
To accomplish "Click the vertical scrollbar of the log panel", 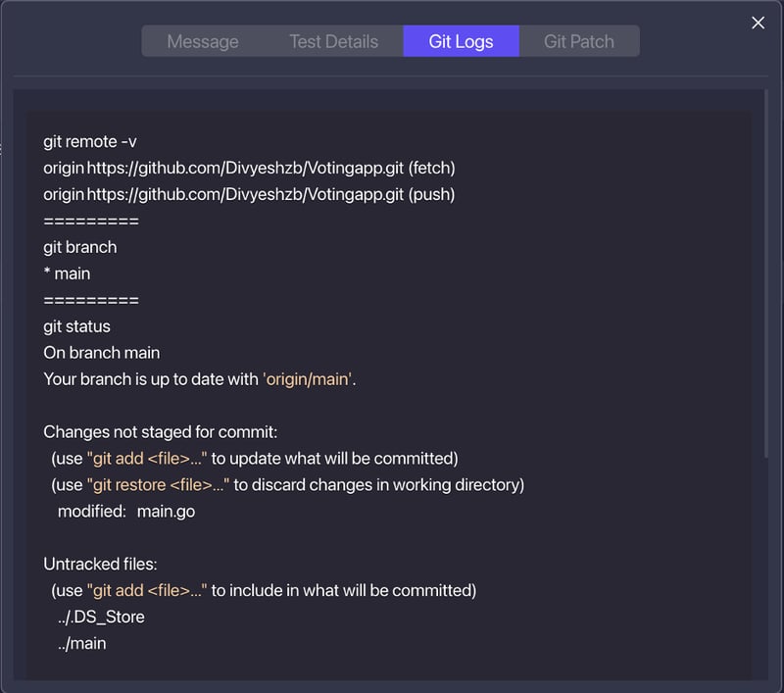I will coord(766,274).
